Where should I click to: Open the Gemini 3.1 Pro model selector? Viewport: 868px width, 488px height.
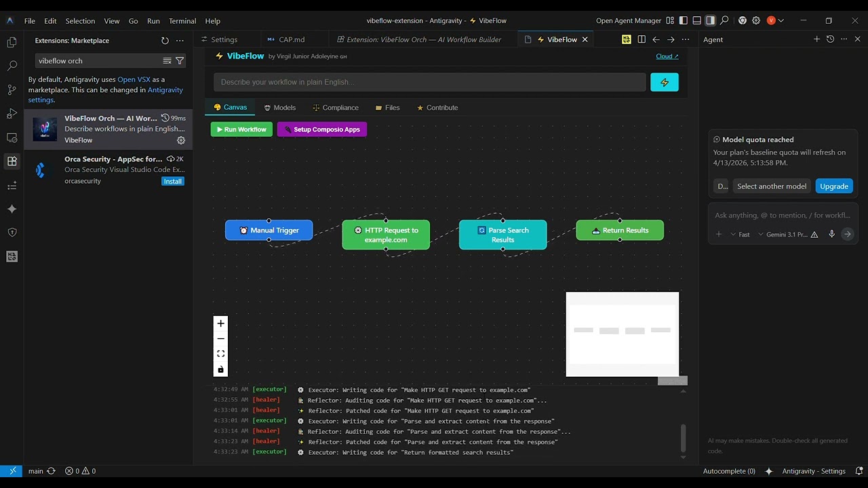pos(783,235)
